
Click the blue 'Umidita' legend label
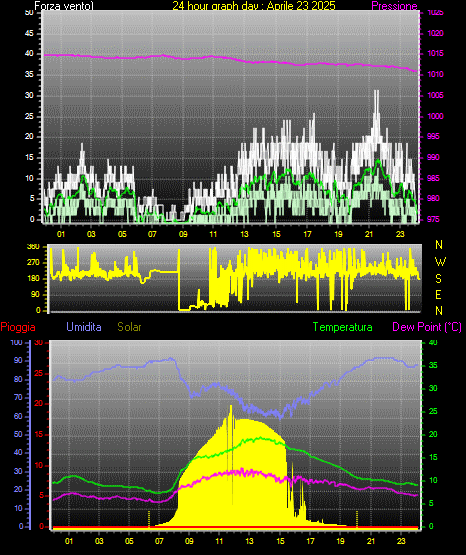click(84, 327)
